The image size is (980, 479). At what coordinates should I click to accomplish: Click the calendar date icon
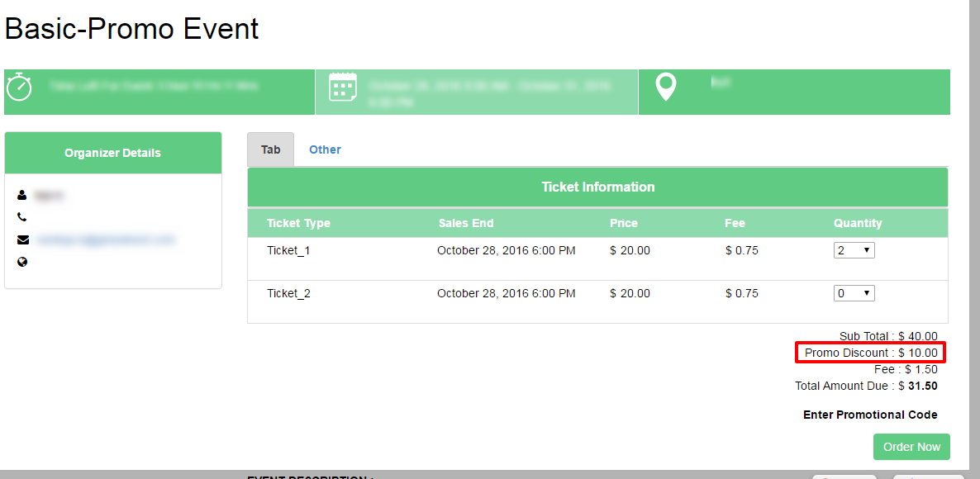342,87
